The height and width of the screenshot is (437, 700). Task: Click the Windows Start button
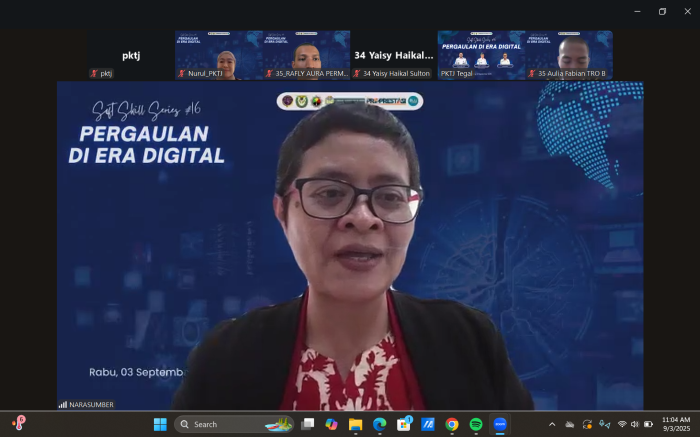click(x=160, y=424)
